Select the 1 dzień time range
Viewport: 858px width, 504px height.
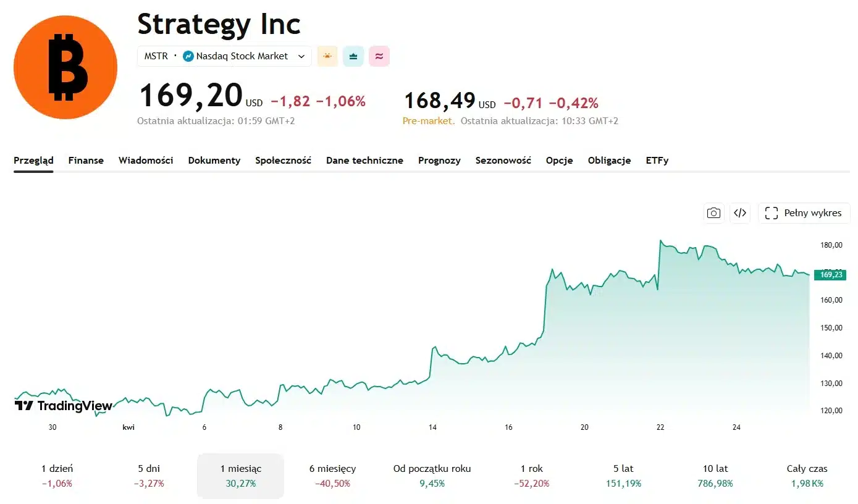tap(57, 476)
